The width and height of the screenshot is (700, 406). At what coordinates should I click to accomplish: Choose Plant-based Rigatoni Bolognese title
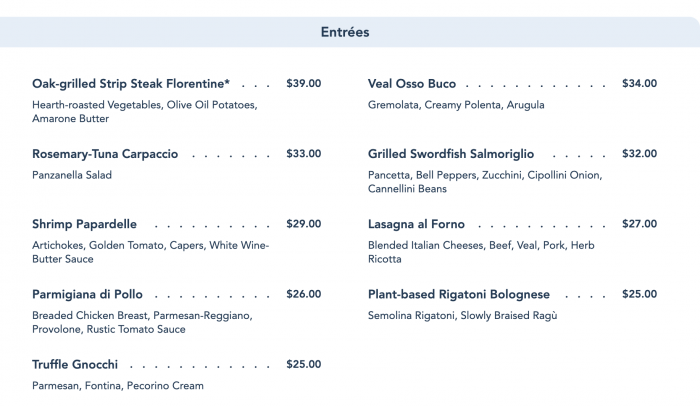click(x=459, y=294)
